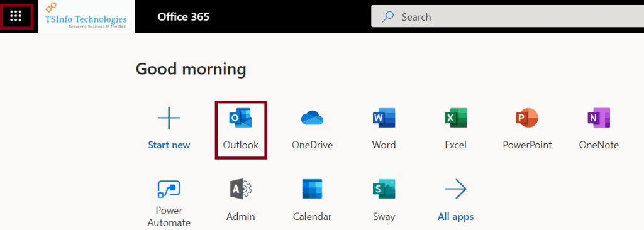Open the PowerPoint app
644x230 pixels.
528,129
